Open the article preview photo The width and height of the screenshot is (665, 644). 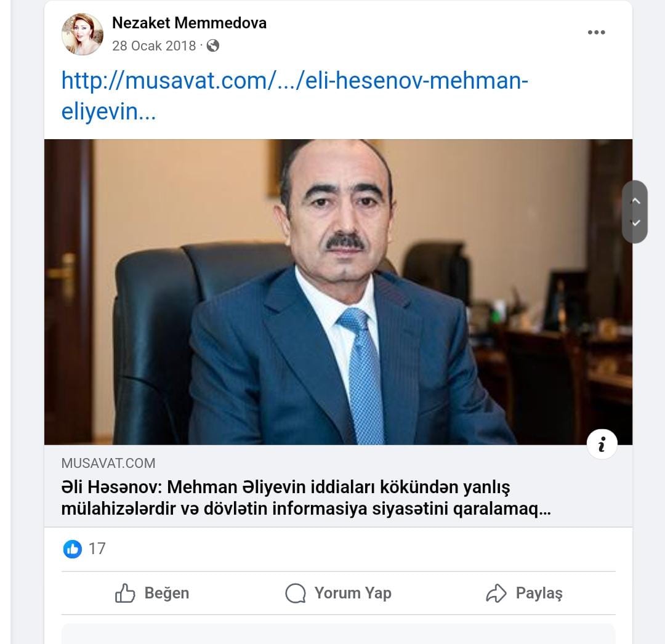[x=339, y=292]
